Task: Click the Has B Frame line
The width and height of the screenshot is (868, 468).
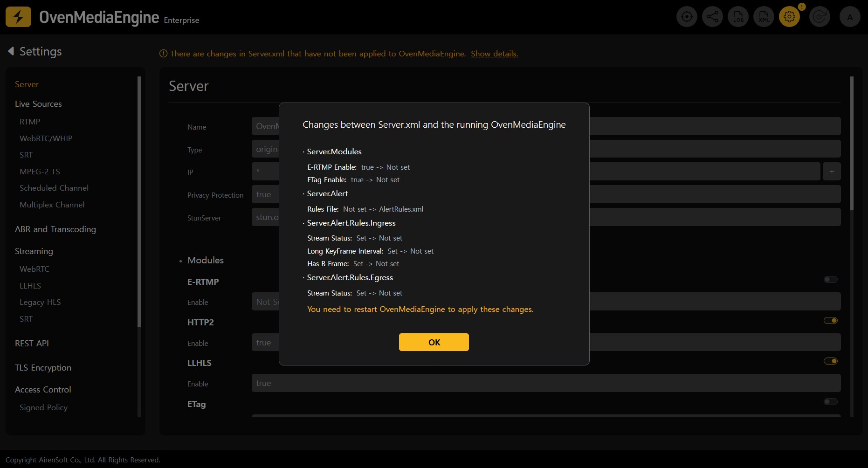Action: (x=353, y=264)
